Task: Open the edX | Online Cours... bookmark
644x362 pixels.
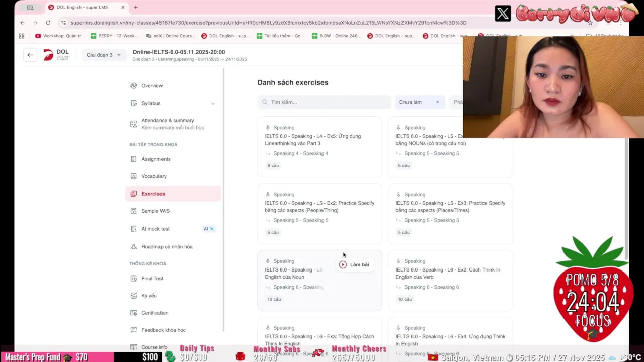Action: 170,36
